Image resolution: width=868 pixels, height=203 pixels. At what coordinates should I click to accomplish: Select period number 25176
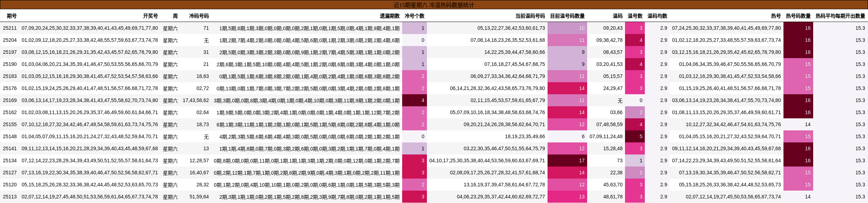click(x=10, y=88)
